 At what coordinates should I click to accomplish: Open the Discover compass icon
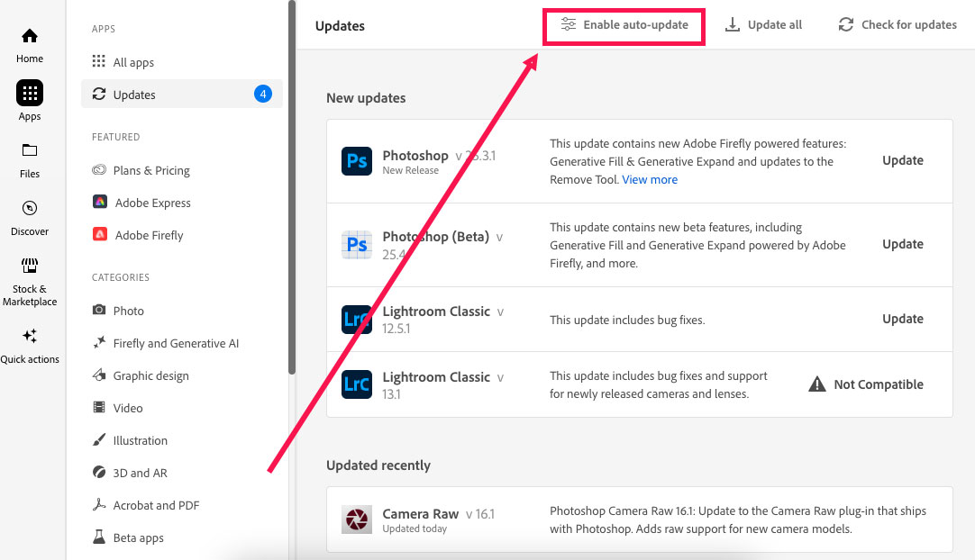pyautogui.click(x=30, y=208)
